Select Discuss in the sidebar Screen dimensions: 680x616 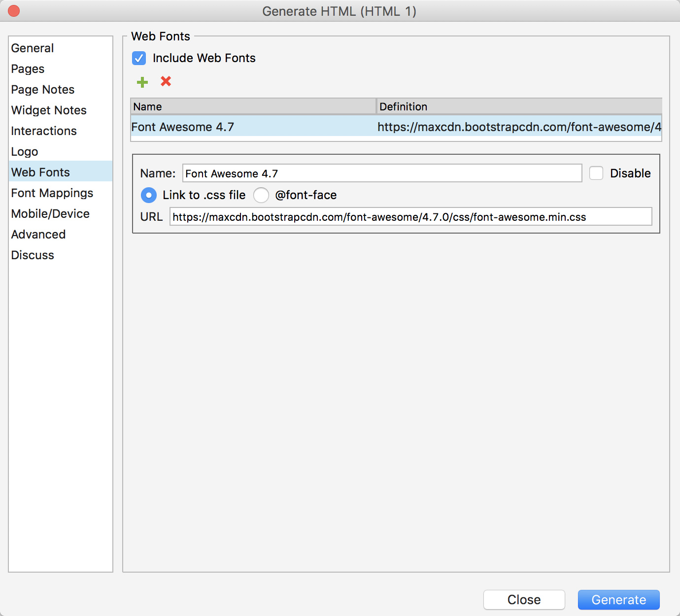(33, 255)
